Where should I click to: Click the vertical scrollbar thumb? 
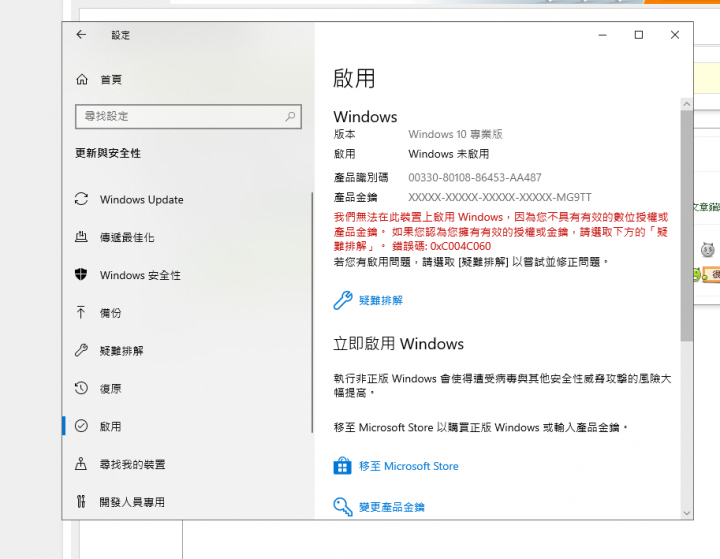(686, 226)
